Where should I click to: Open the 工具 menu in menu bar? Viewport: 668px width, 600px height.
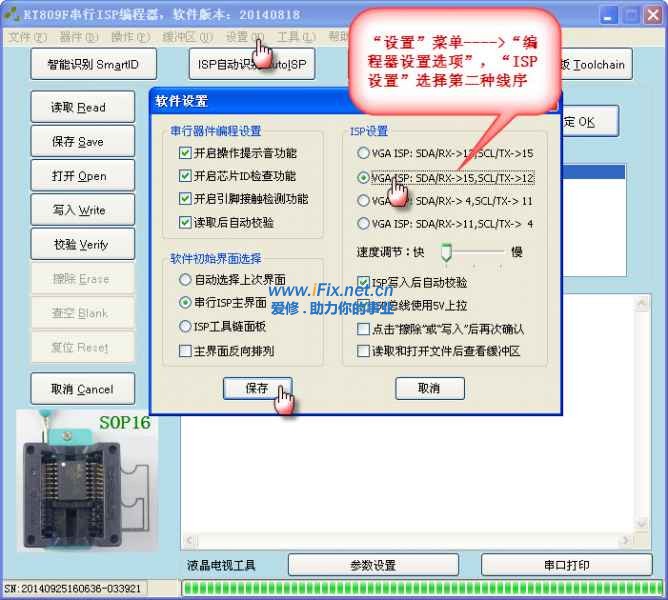(x=294, y=37)
